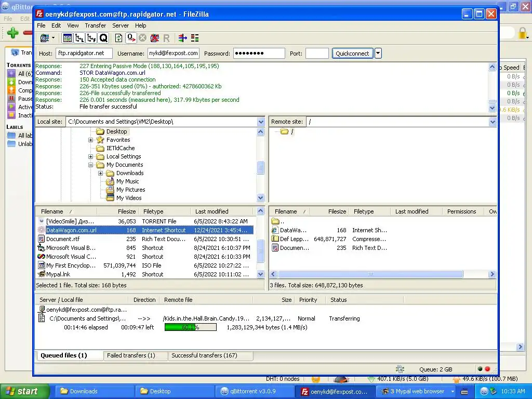Click the disconnect from server icon

(x=155, y=38)
